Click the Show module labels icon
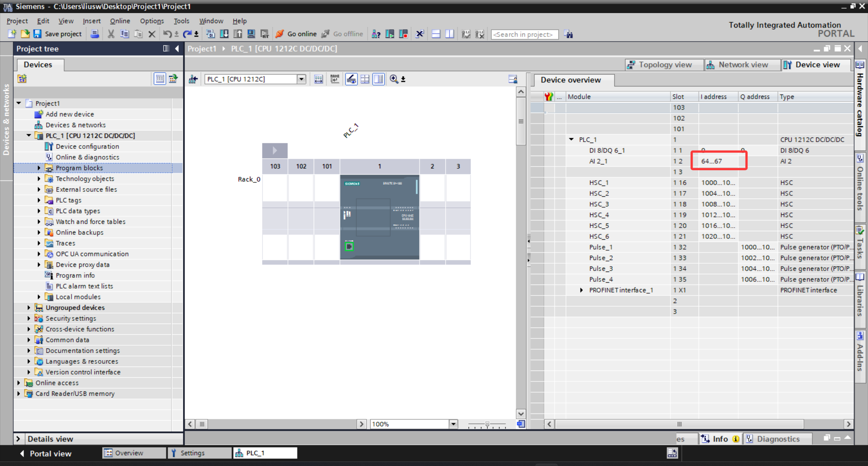 pos(335,79)
